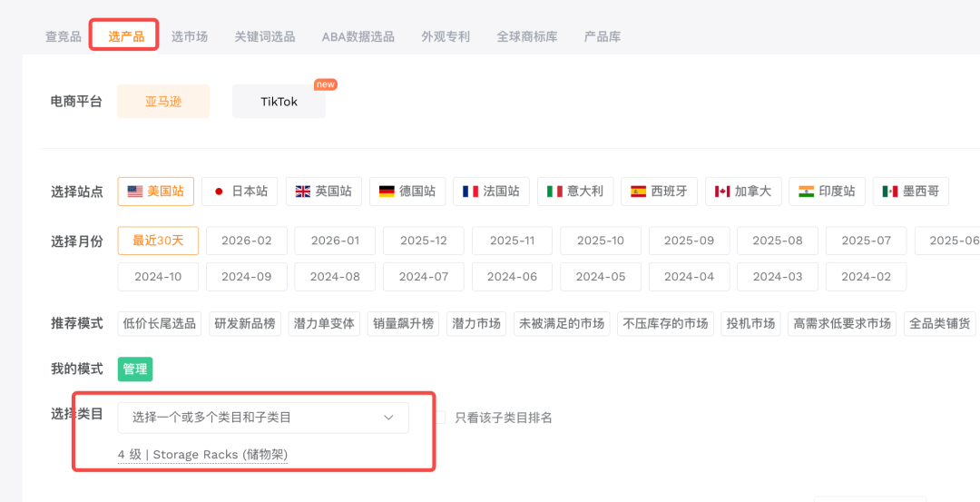Open the 选产品 tab
Viewport: 980px width, 502px height.
(126, 36)
